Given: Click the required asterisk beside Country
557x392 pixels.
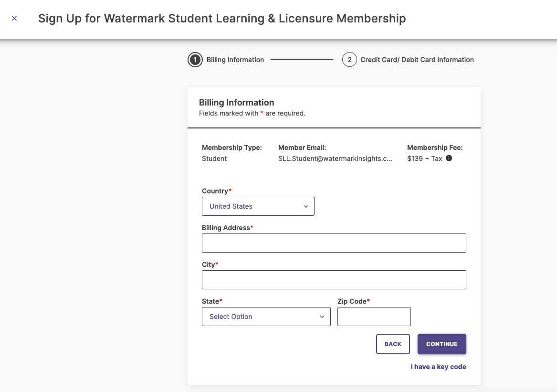Looking at the screenshot, I should click(x=230, y=191).
